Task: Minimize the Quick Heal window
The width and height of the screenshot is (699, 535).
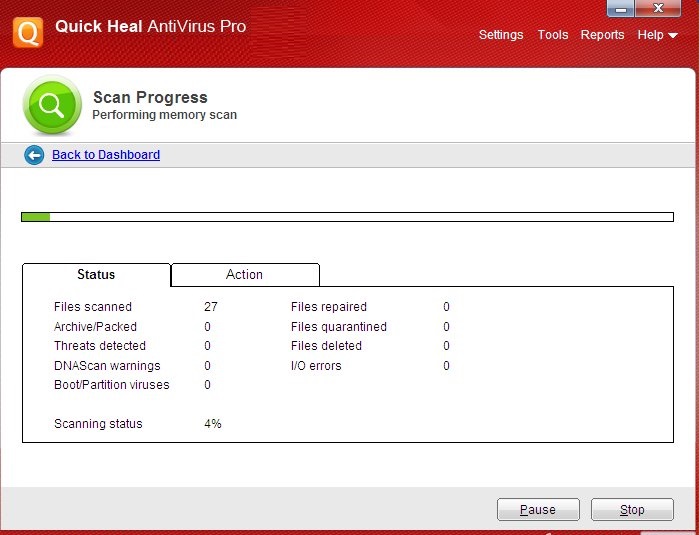Action: 621,8
